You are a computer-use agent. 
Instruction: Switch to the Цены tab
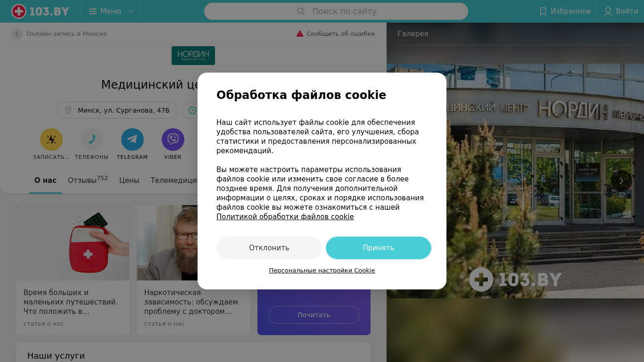pos(129,180)
